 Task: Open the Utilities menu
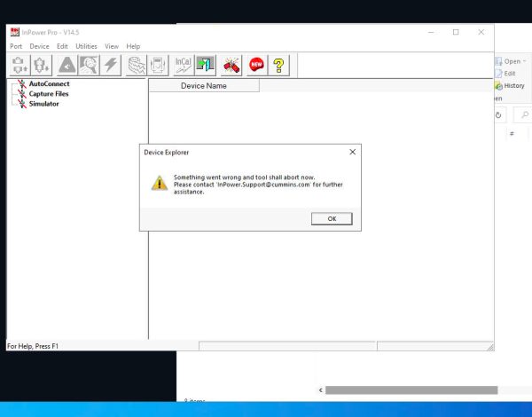[86, 46]
